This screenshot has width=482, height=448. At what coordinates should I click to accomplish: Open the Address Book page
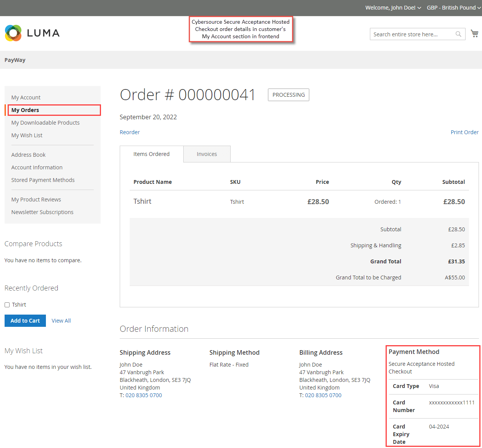click(x=28, y=155)
